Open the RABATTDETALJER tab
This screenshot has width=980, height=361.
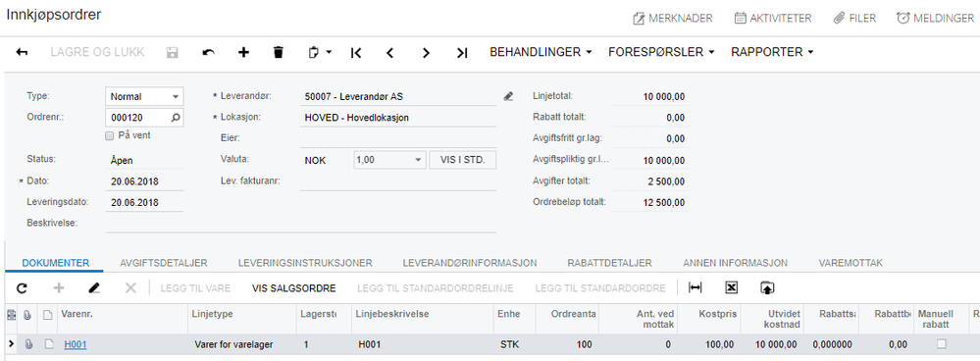coord(610,263)
